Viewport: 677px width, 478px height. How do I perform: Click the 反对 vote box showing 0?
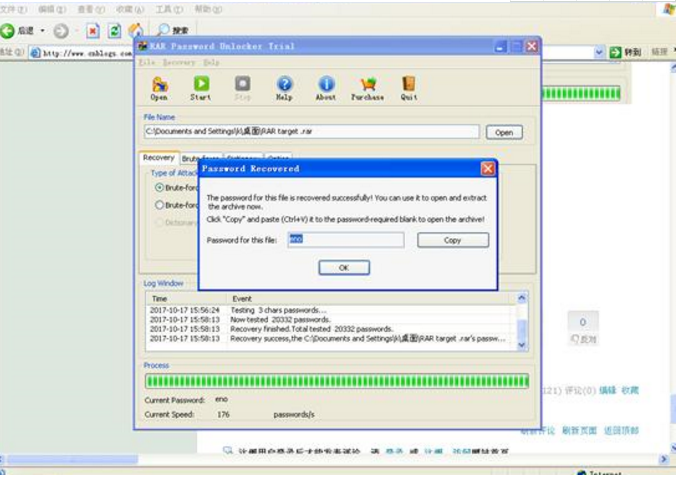583,328
